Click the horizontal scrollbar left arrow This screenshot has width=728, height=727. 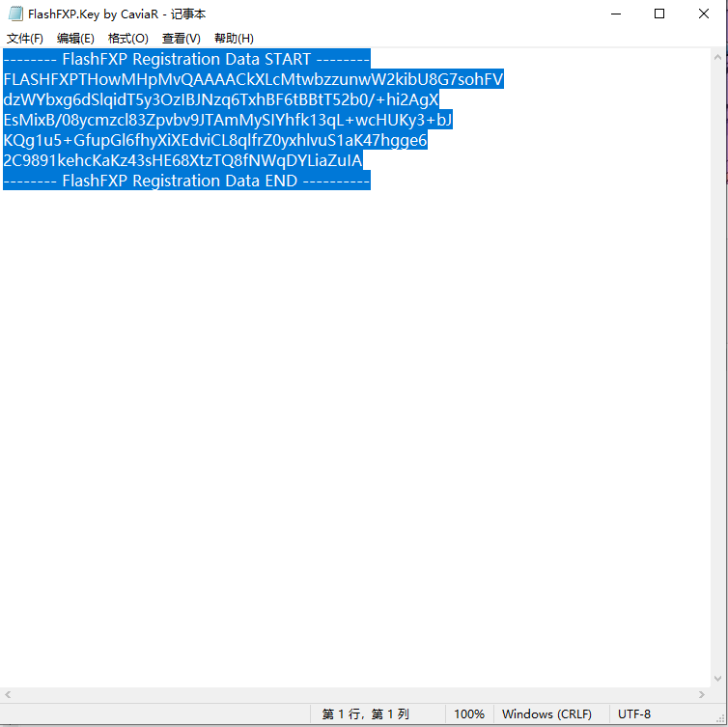[x=8, y=694]
